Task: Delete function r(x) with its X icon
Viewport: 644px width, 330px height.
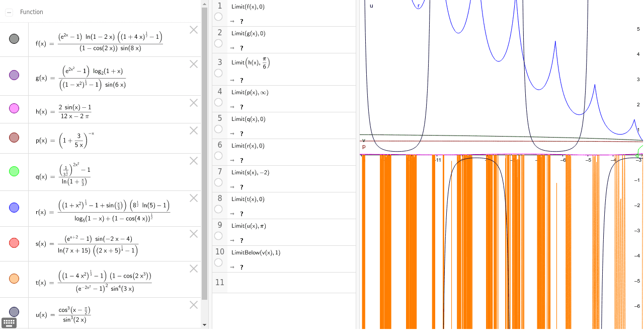Action: (194, 198)
